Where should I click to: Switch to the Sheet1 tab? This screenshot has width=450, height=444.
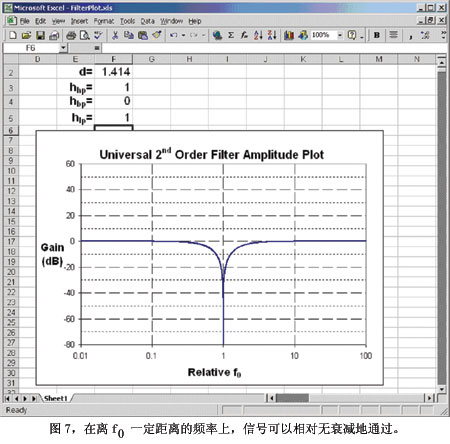56,398
